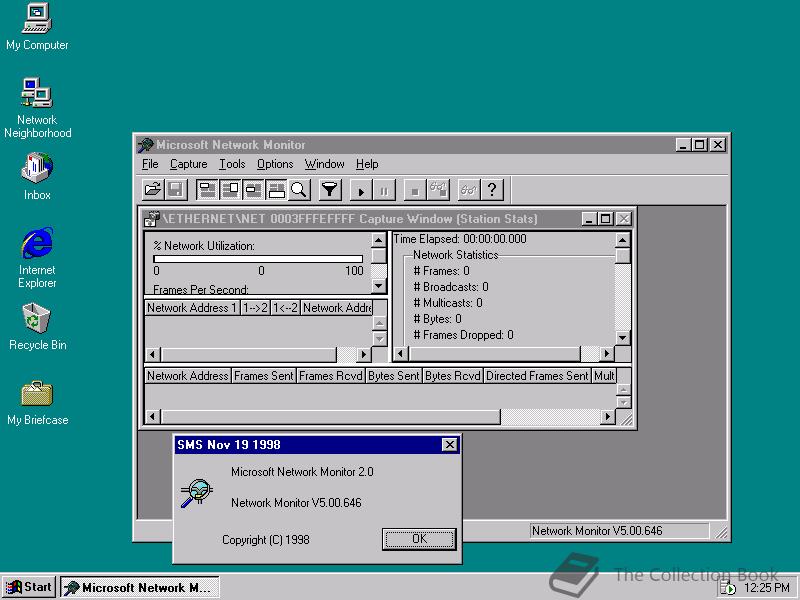Click the statistics pane left scroll arrow
This screenshot has width=800, height=600.
pos(401,353)
